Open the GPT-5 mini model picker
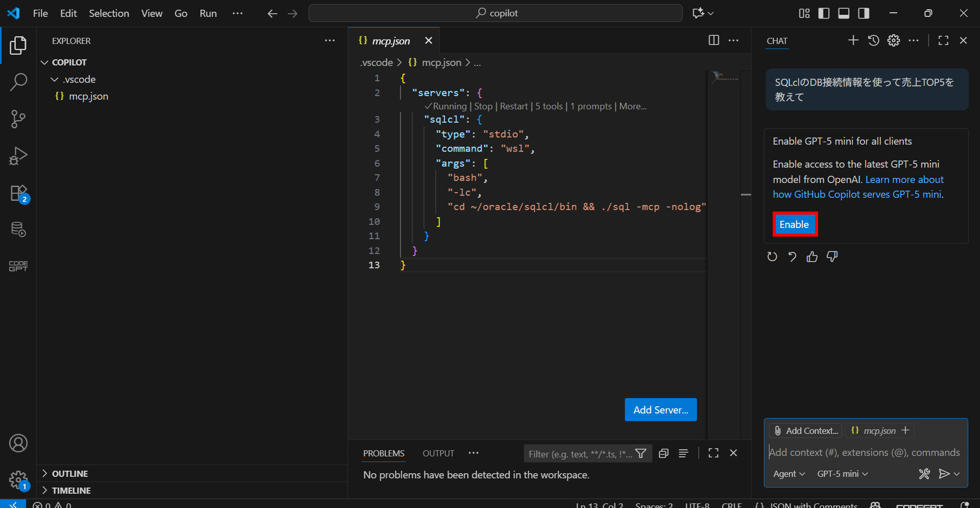 [842, 474]
